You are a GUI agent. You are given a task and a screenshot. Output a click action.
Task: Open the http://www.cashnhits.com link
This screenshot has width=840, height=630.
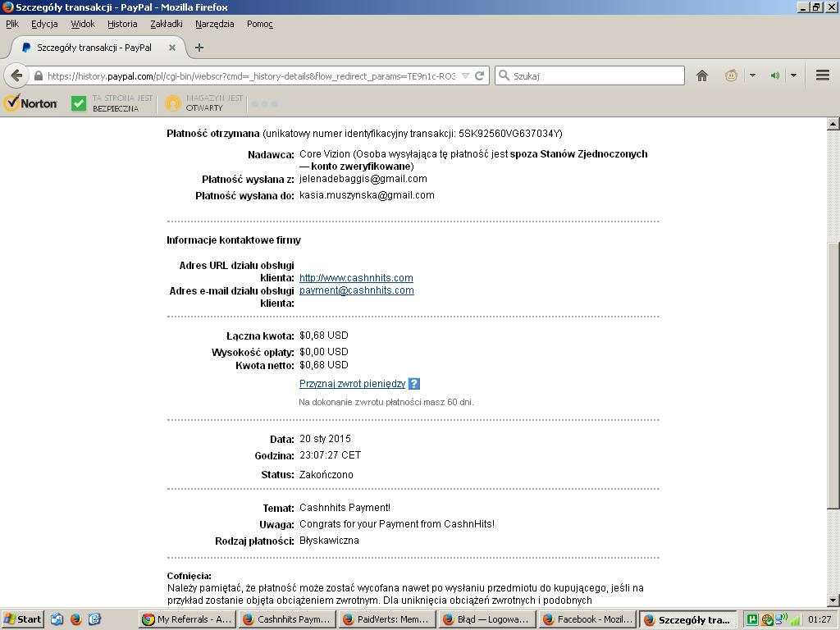356,278
